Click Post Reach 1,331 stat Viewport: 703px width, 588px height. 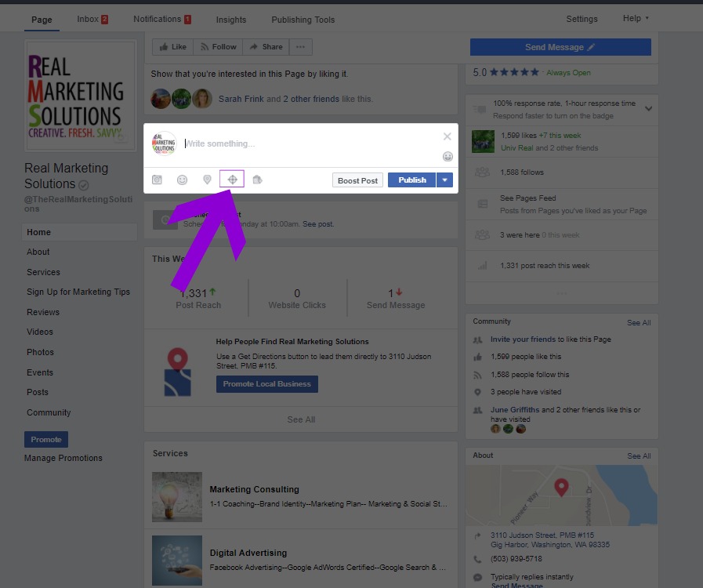point(198,299)
